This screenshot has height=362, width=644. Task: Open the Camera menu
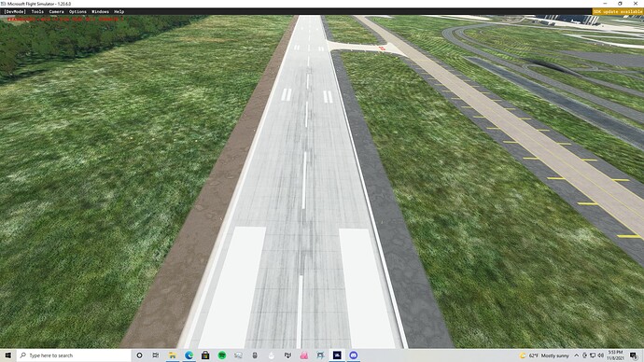point(56,11)
